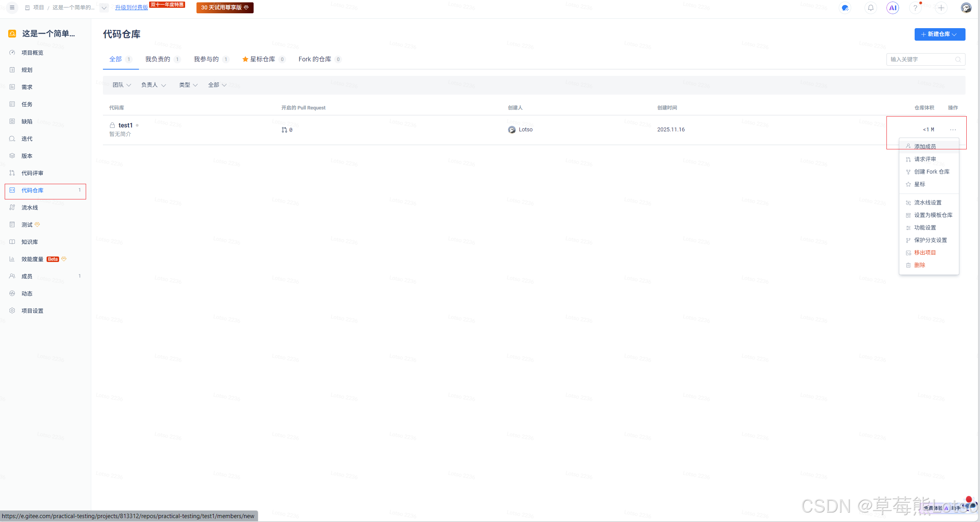Click the hamburger menu icon at top left
Screen dimensions: 980x522
point(12,7)
